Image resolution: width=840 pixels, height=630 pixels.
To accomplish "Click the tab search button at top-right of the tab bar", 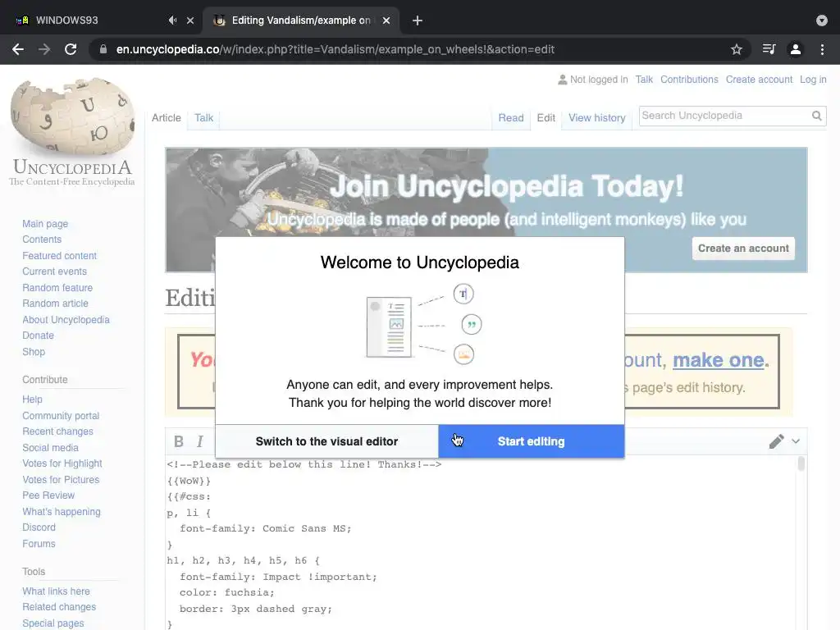I will pyautogui.click(x=822, y=21).
